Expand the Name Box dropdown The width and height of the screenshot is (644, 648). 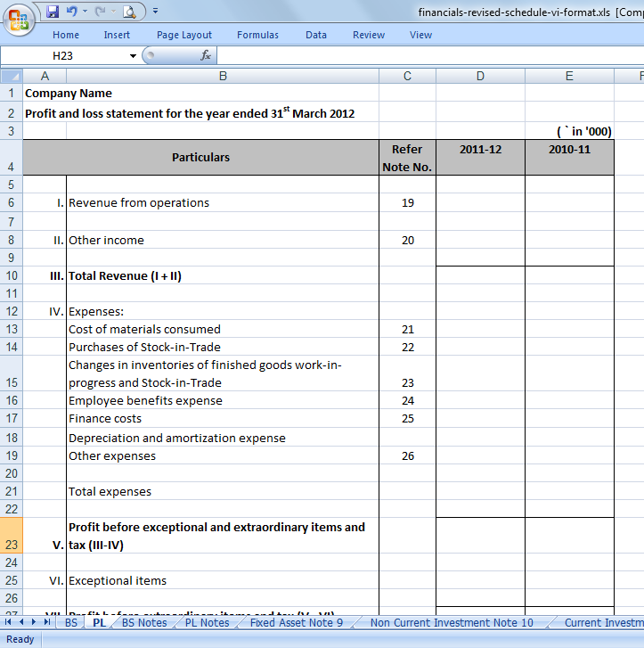133,56
